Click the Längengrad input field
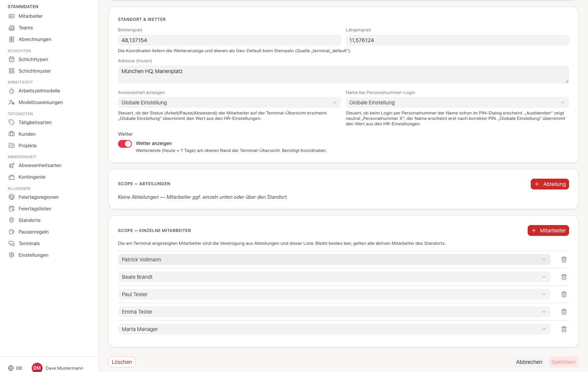 tap(457, 40)
